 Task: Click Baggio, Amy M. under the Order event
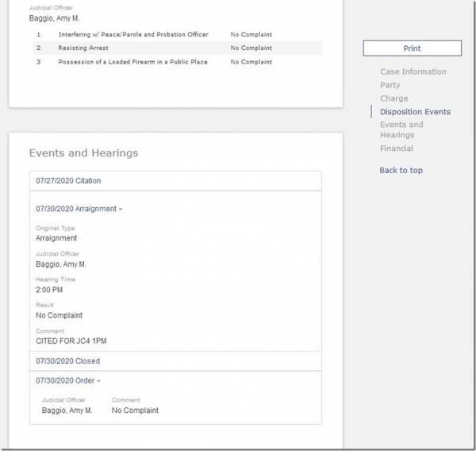67,411
